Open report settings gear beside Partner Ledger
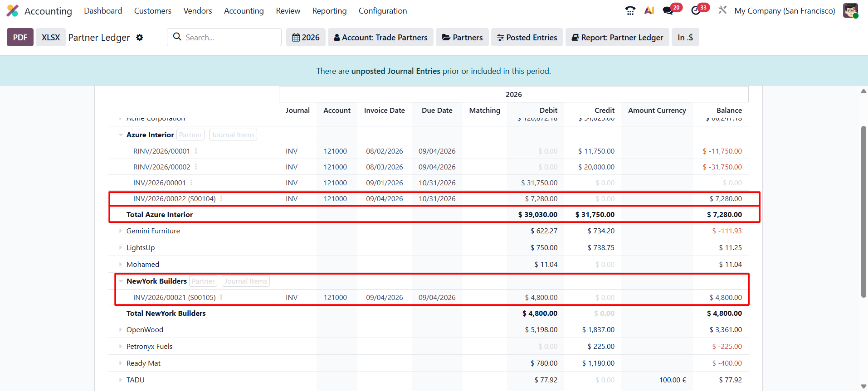The height and width of the screenshot is (391, 868). pos(140,38)
